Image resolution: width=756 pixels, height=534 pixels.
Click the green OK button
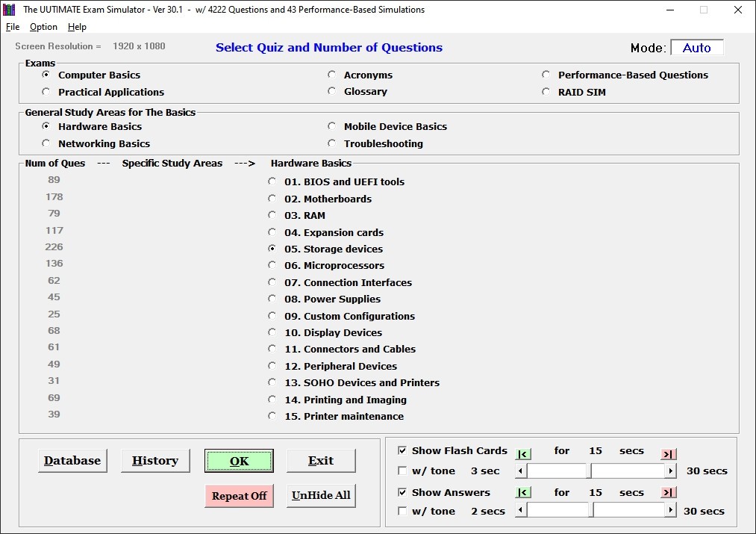(x=239, y=461)
